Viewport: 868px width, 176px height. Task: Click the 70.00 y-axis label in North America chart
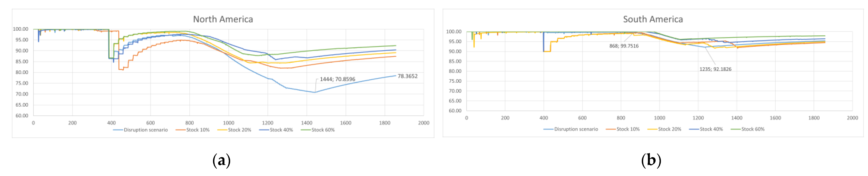(22, 94)
